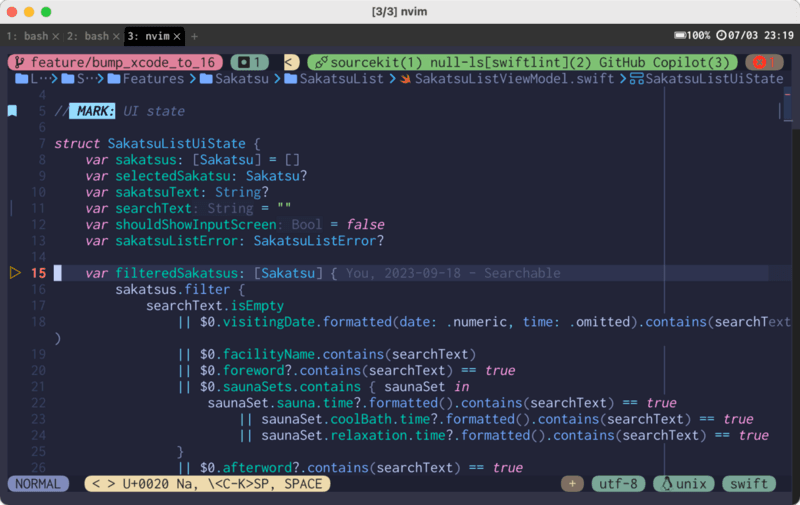Click isEmpty on line 17

point(257,306)
